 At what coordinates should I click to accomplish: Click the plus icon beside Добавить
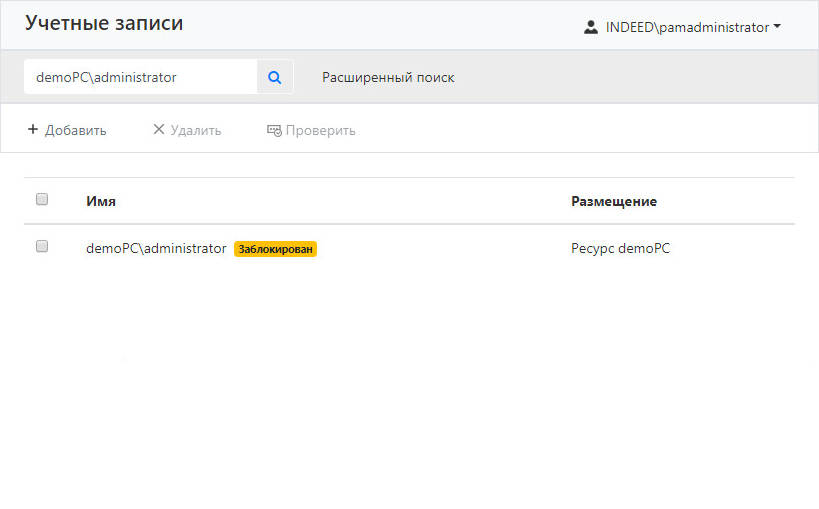coord(33,130)
